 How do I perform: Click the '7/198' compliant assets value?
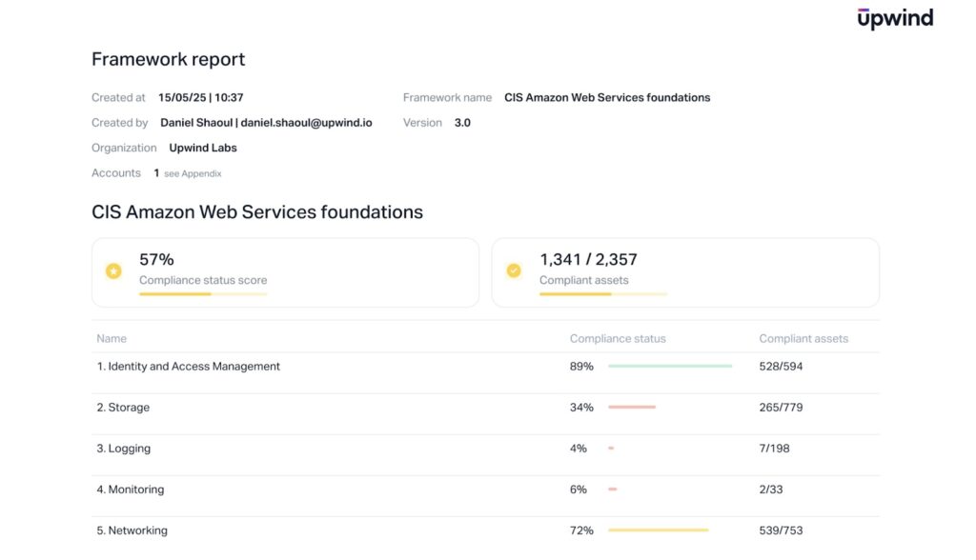click(x=774, y=449)
